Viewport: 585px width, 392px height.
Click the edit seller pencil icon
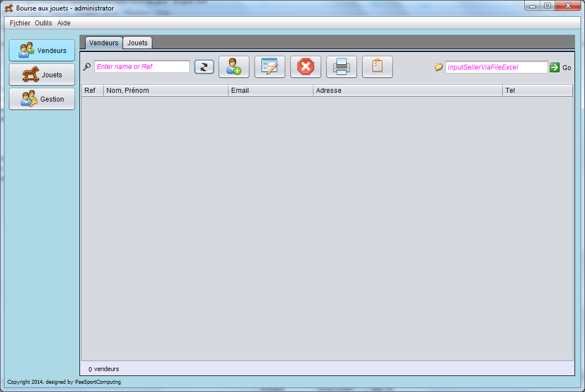click(270, 67)
